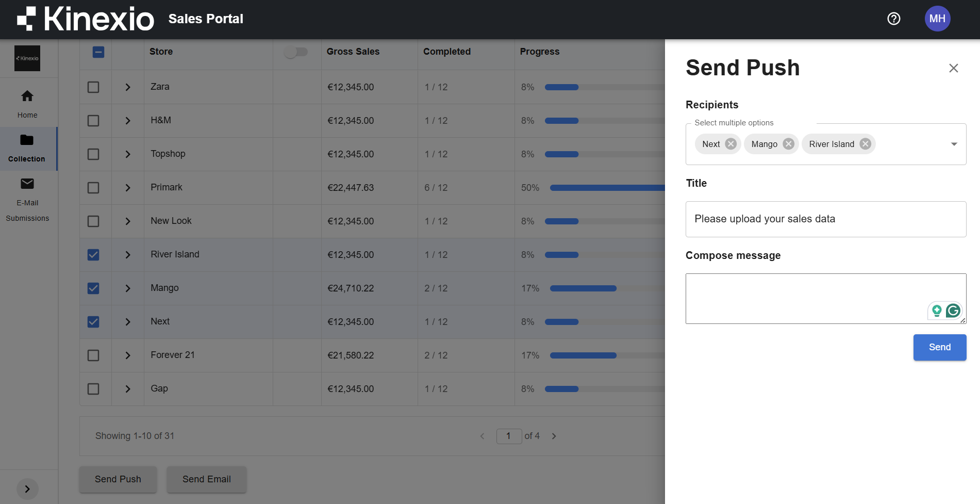Expand the Primark row details
The width and height of the screenshot is (980, 504).
point(128,188)
